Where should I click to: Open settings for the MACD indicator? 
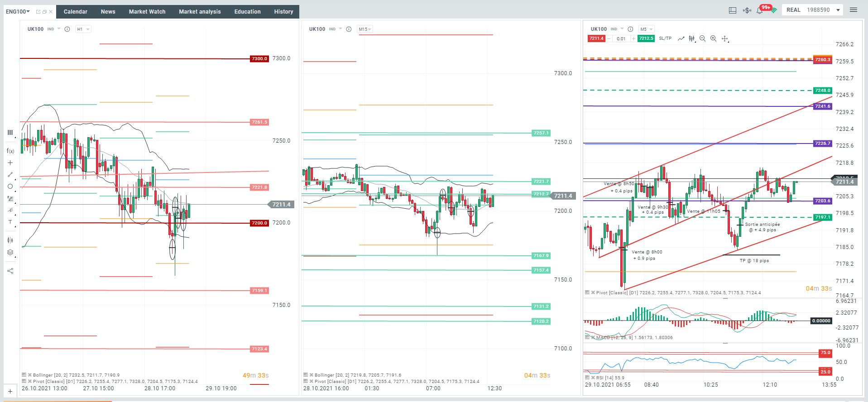[587, 338]
